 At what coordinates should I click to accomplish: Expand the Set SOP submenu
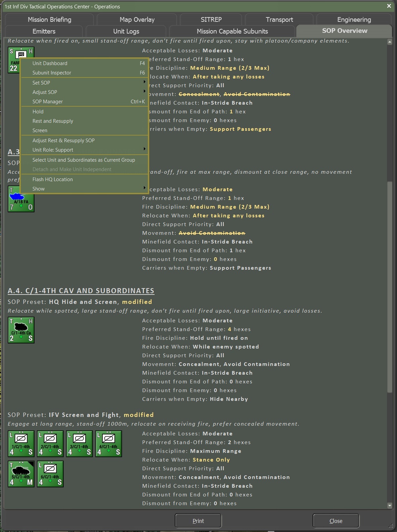[x=84, y=83]
